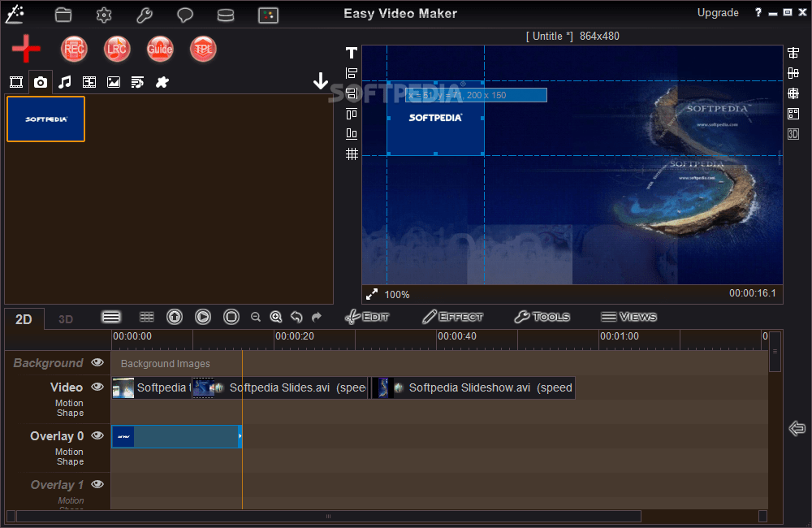The height and width of the screenshot is (528, 812).
Task: Switch to the 3D timeline tab
Action: [65, 318]
